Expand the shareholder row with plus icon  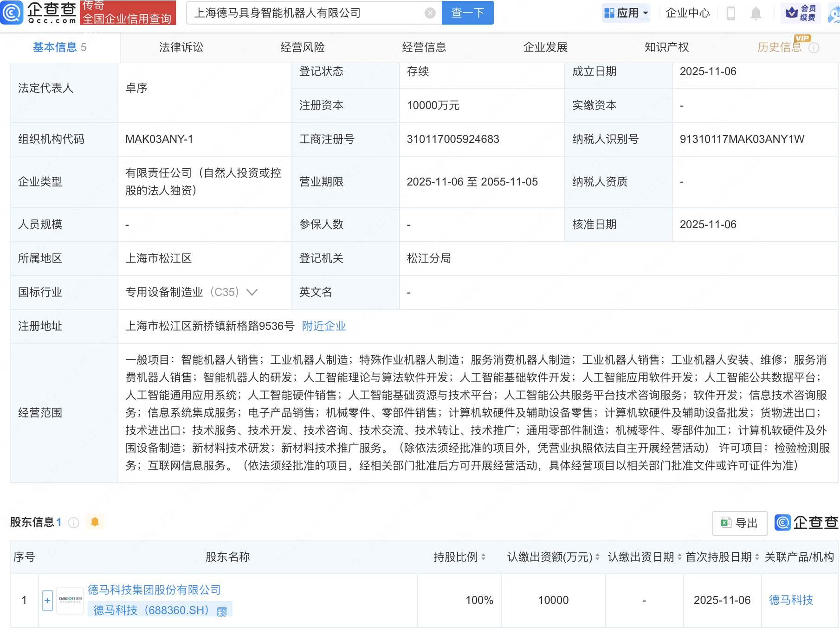tap(47, 600)
